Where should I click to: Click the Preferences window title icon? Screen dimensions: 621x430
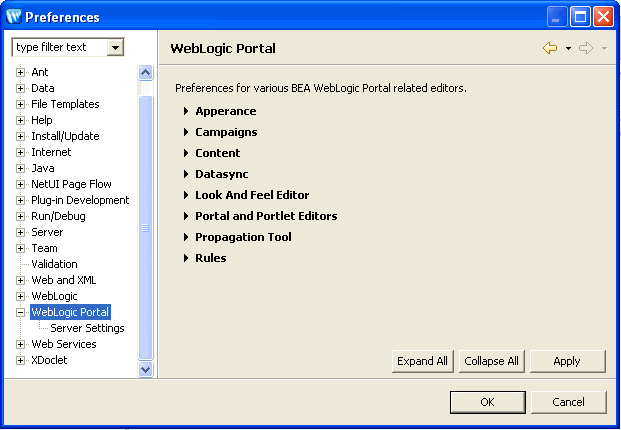(x=13, y=17)
